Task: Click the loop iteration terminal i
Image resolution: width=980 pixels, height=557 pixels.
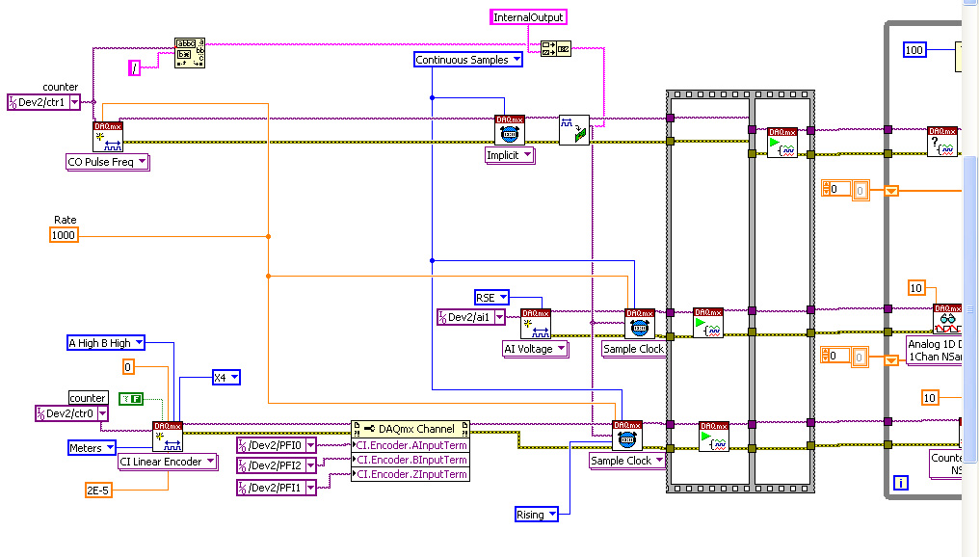Action: click(901, 483)
